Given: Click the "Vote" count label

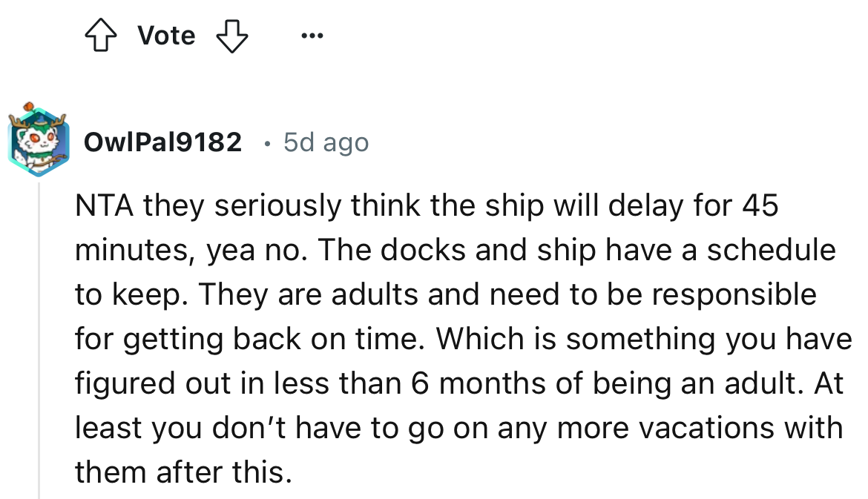Looking at the screenshot, I should pos(166,36).
